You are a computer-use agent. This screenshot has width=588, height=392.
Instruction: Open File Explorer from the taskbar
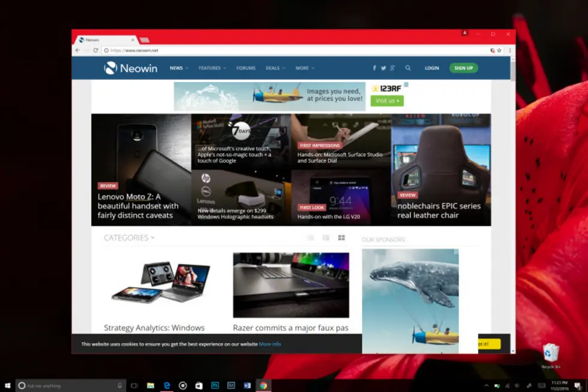point(151,385)
